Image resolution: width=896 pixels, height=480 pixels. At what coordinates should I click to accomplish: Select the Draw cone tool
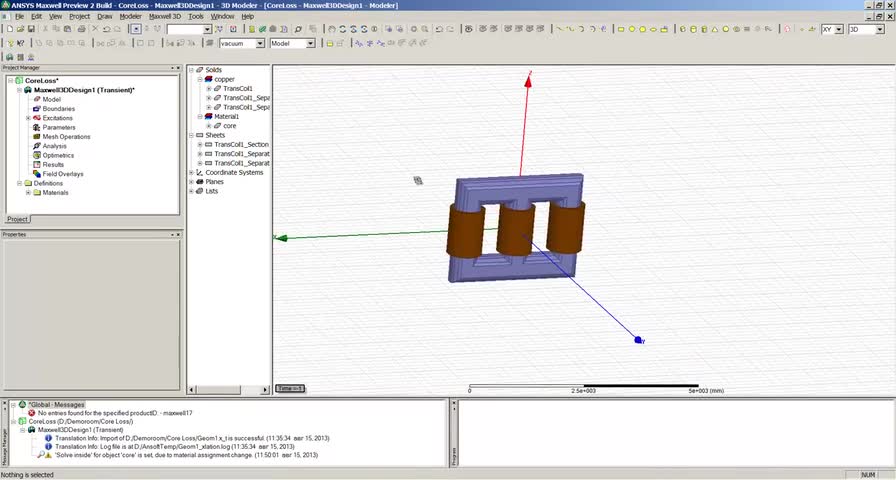click(x=715, y=29)
